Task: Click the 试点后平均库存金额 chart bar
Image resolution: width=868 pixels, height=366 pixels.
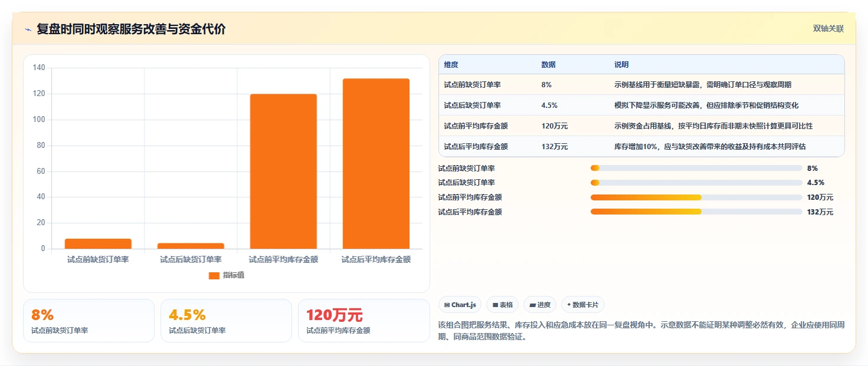Action: 376,163
